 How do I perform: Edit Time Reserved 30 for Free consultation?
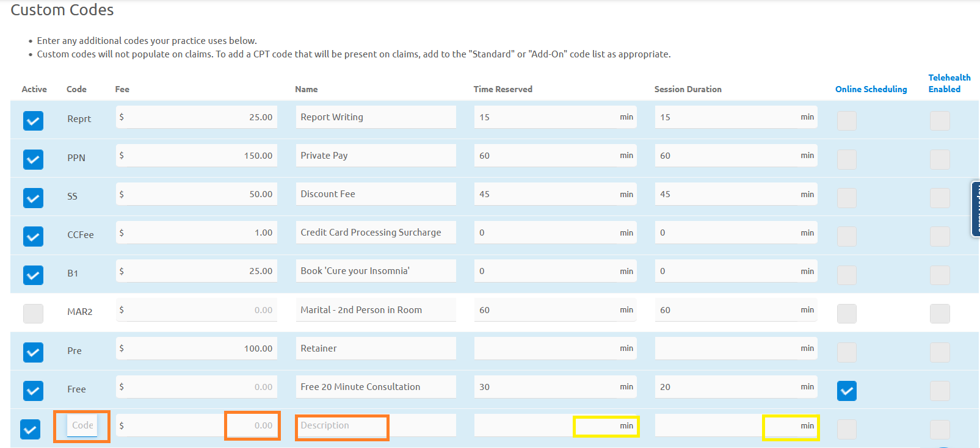click(555, 387)
